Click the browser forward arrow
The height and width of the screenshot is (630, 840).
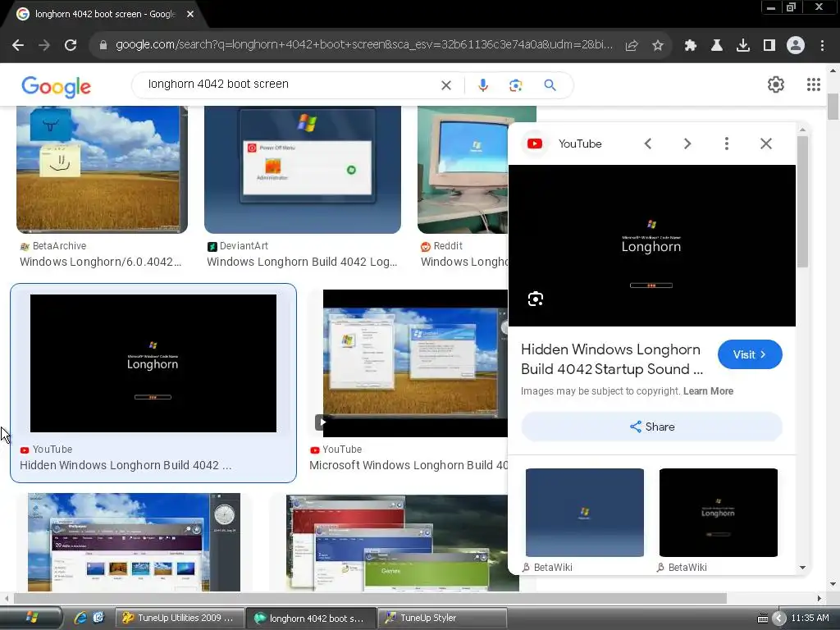(44, 45)
